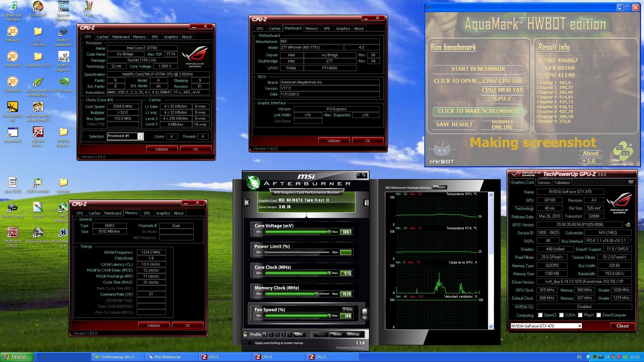Click Detach on Afterburner Hardware Monitor

click(x=440, y=187)
